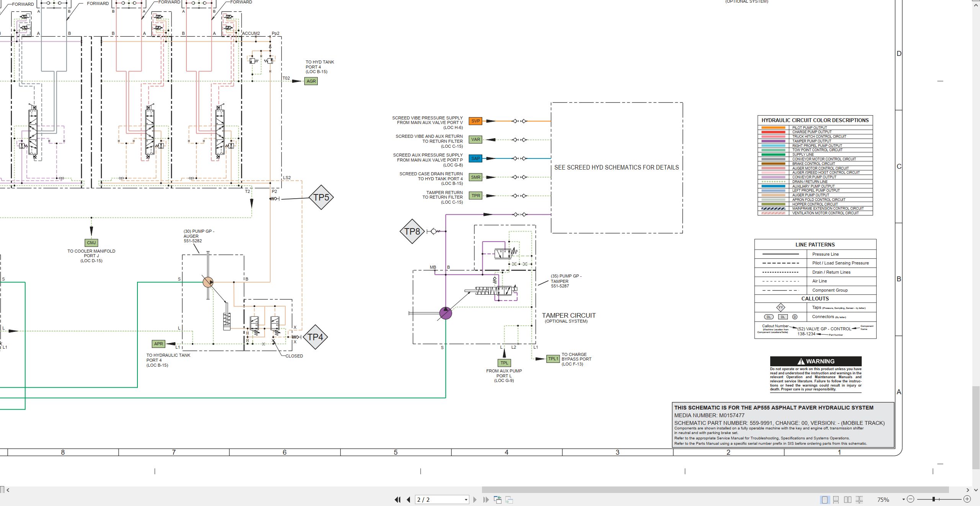Viewport: 980px width, 506px height.
Task: Click 'SCREED VIBE PRESSURE SUPPLY' label
Action: (427, 118)
